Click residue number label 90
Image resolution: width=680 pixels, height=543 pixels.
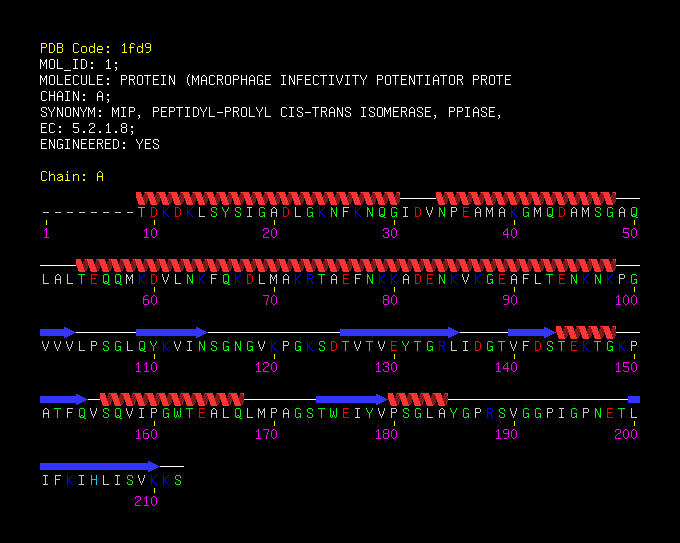(510, 300)
